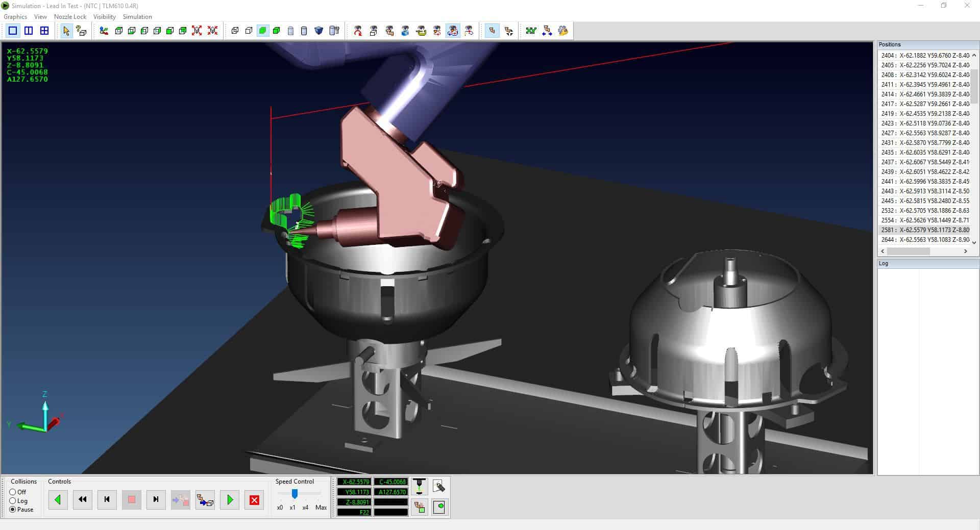This screenshot has width=980, height=530.
Task: Set Collisions to Log
Action: pos(18,500)
